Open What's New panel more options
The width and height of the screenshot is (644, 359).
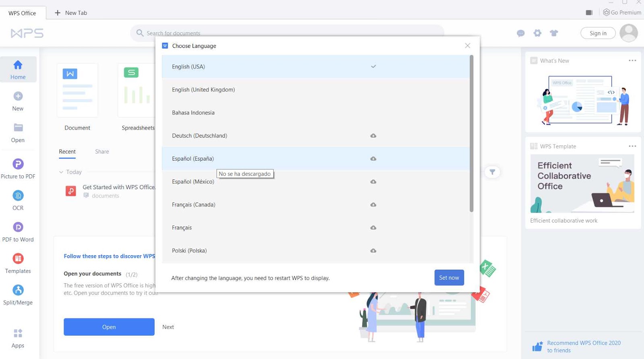click(632, 60)
